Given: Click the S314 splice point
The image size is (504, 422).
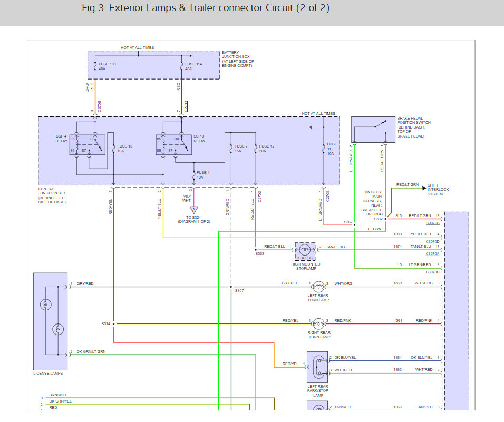Looking at the screenshot, I should (113, 323).
